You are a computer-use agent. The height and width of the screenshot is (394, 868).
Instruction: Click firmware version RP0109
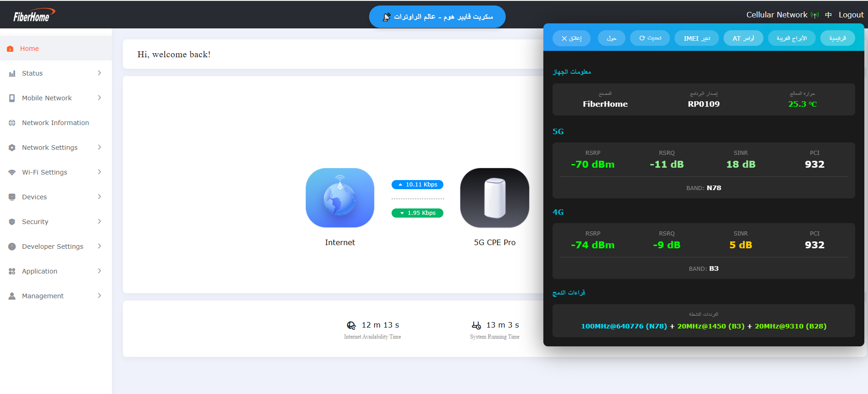tap(704, 104)
